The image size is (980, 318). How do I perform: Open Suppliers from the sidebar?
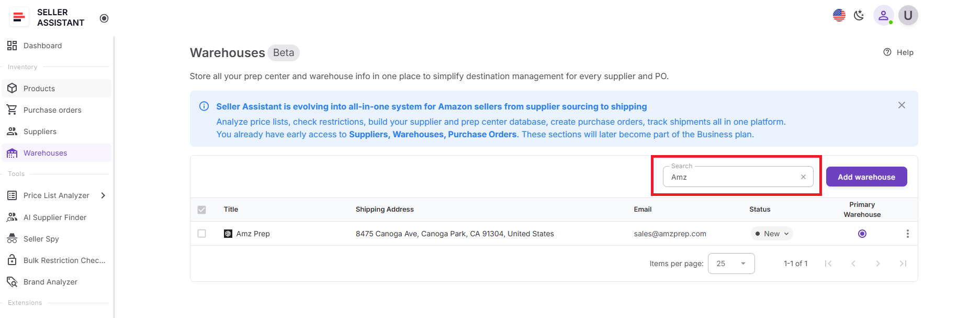pos(40,131)
